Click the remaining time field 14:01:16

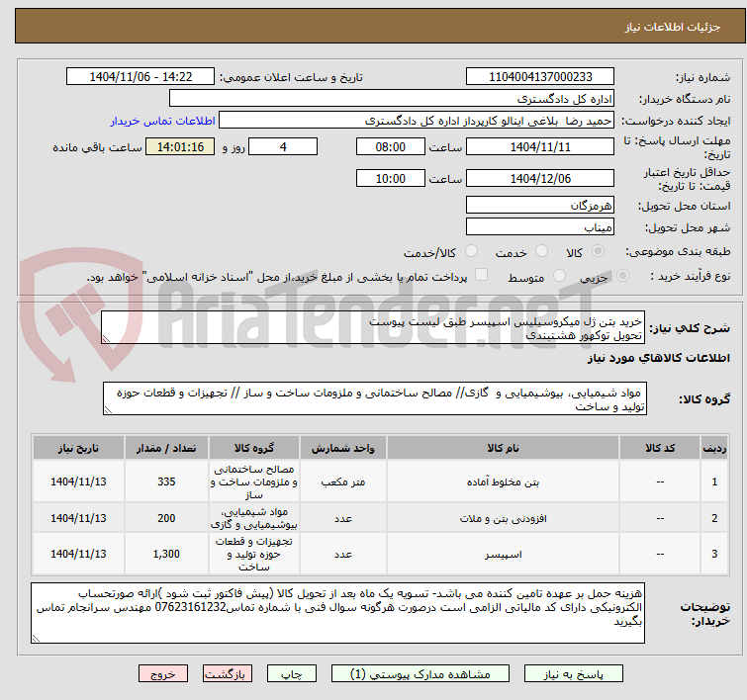point(180,146)
